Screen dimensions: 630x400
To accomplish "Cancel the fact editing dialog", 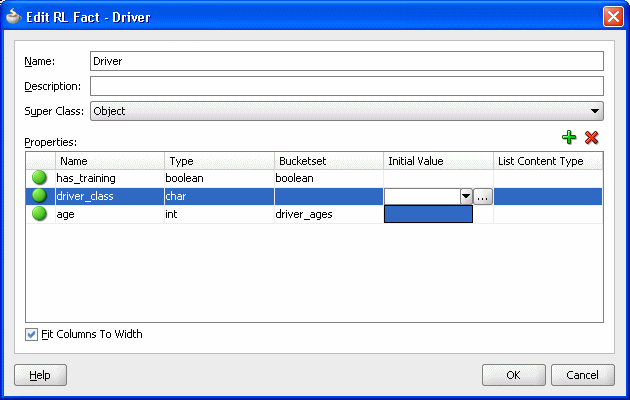I will [x=583, y=375].
